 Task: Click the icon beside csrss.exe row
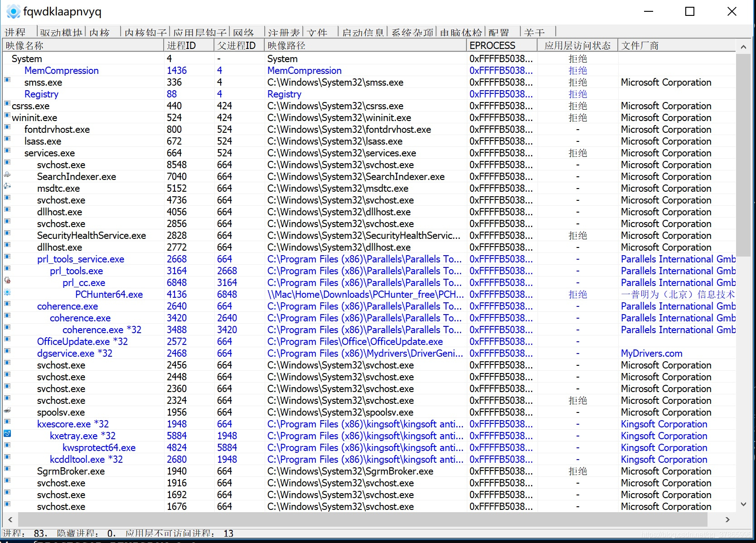click(7, 103)
